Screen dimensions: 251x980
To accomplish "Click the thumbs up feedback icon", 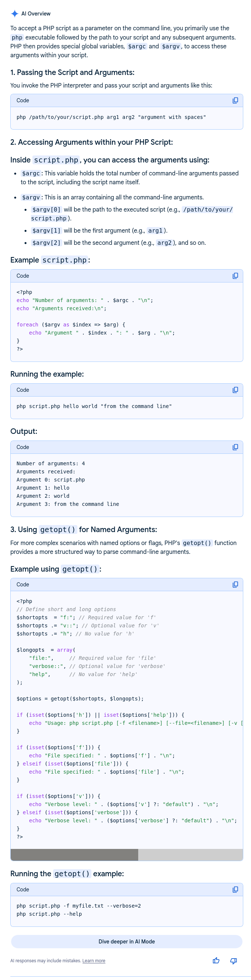I will tap(216, 960).
